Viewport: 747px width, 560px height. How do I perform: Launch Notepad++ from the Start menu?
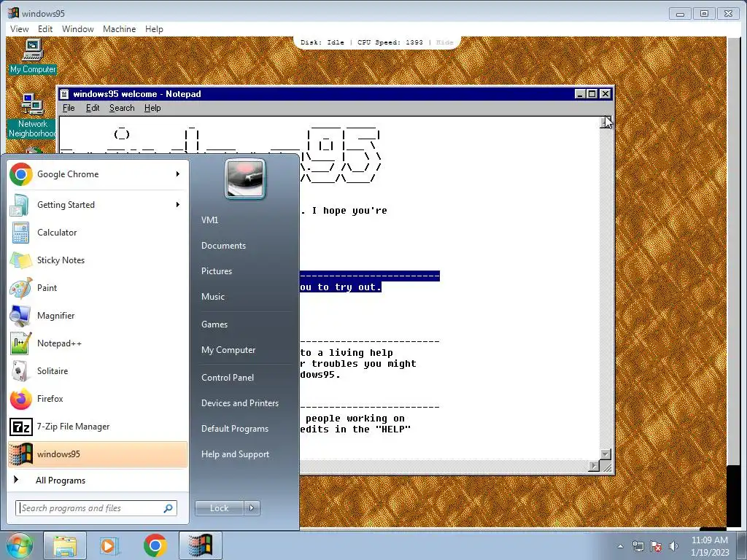tap(98, 343)
